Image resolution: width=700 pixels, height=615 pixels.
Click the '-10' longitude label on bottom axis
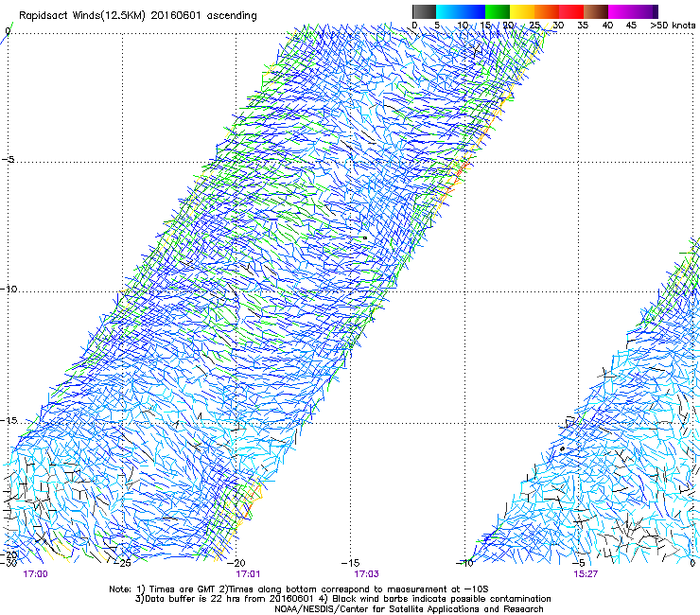[465, 563]
